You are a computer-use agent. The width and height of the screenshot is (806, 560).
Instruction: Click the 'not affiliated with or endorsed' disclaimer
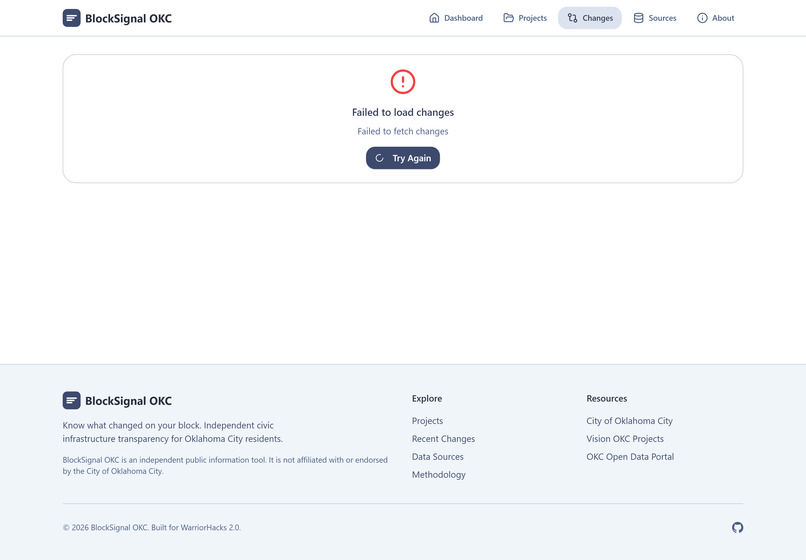click(225, 465)
